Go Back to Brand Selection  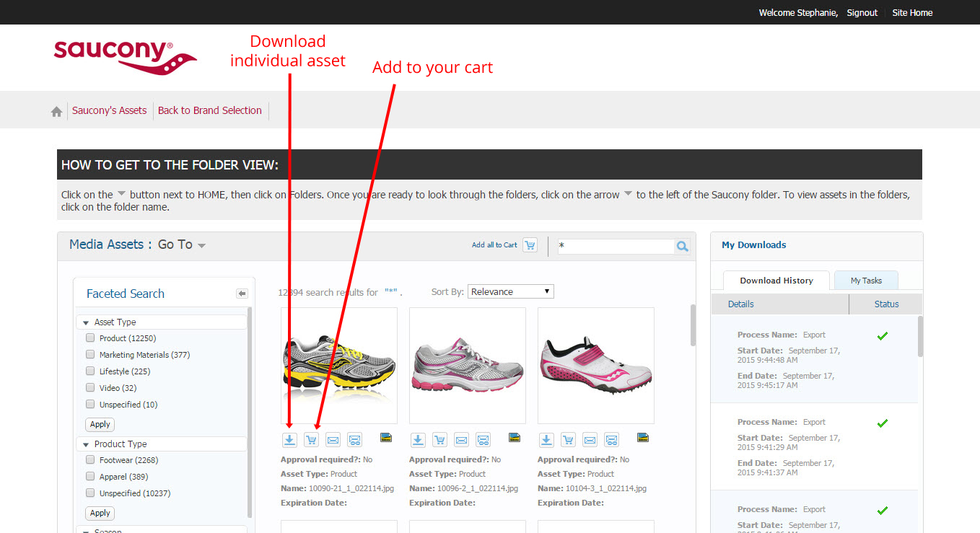tap(210, 110)
